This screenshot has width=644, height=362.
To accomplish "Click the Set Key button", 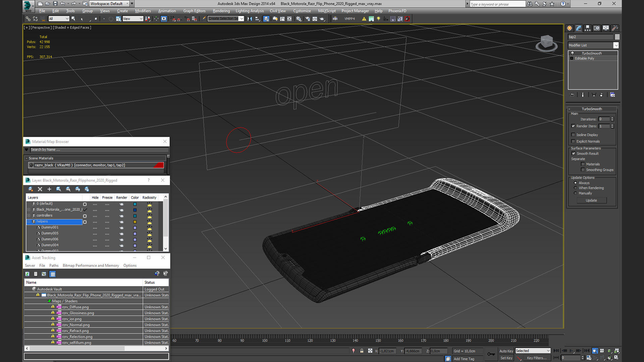I will [x=506, y=358].
